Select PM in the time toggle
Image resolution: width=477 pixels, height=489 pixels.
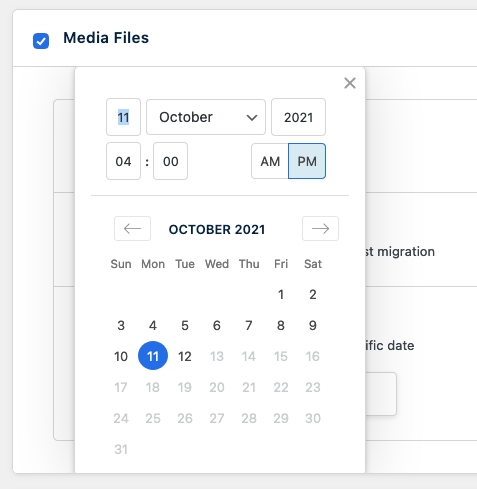[x=307, y=161]
